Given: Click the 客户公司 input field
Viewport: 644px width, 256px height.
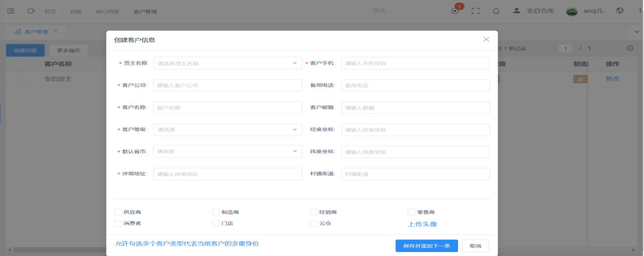Looking at the screenshot, I should [228, 85].
